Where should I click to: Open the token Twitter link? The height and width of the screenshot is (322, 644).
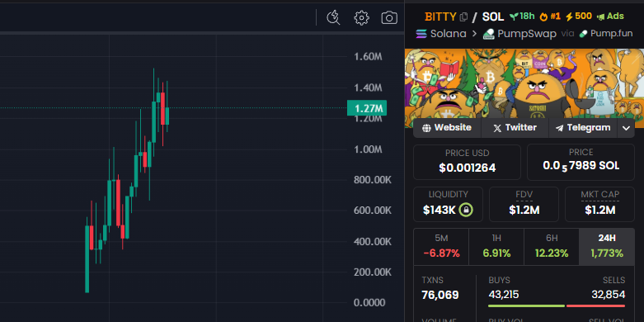point(515,128)
